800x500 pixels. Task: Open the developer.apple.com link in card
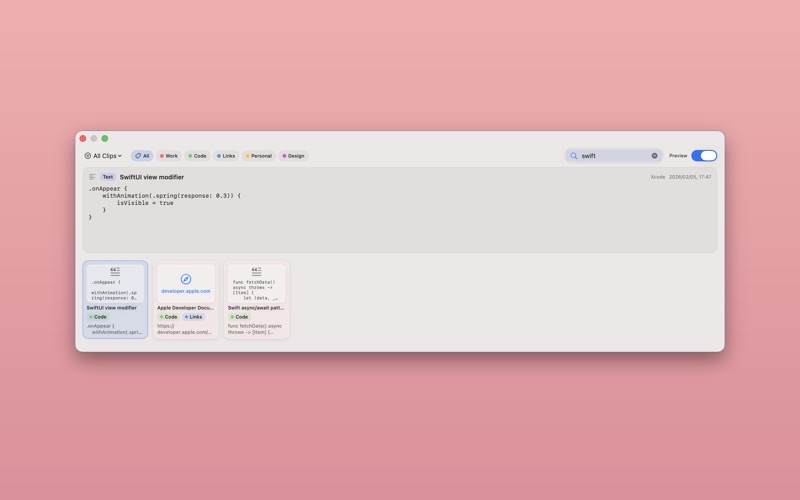coord(186,291)
